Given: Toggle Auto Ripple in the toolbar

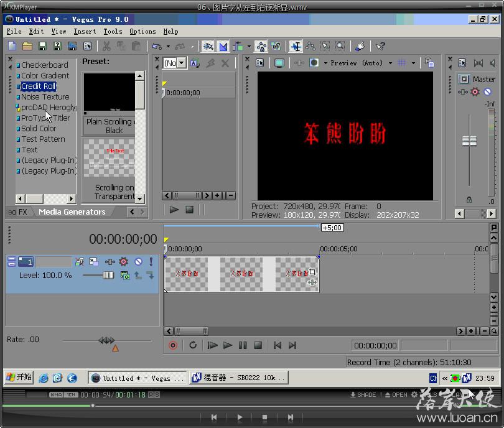Looking at the screenshot, I should (238, 46).
